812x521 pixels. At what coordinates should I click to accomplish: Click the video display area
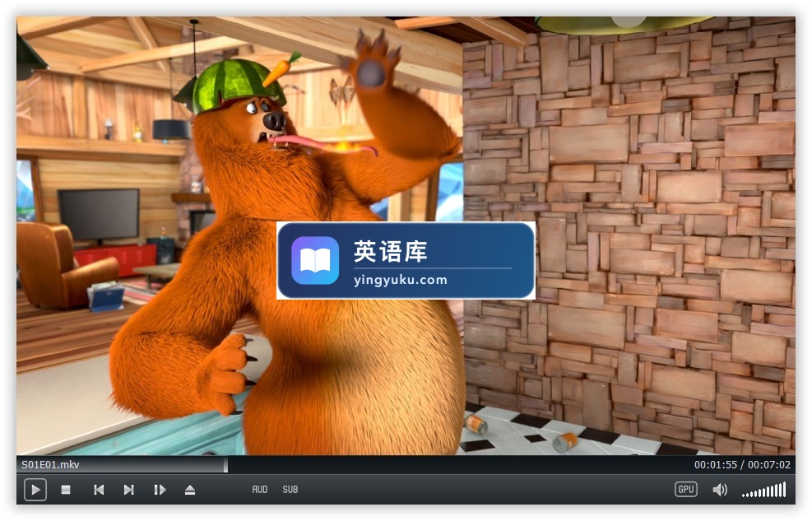point(406,235)
